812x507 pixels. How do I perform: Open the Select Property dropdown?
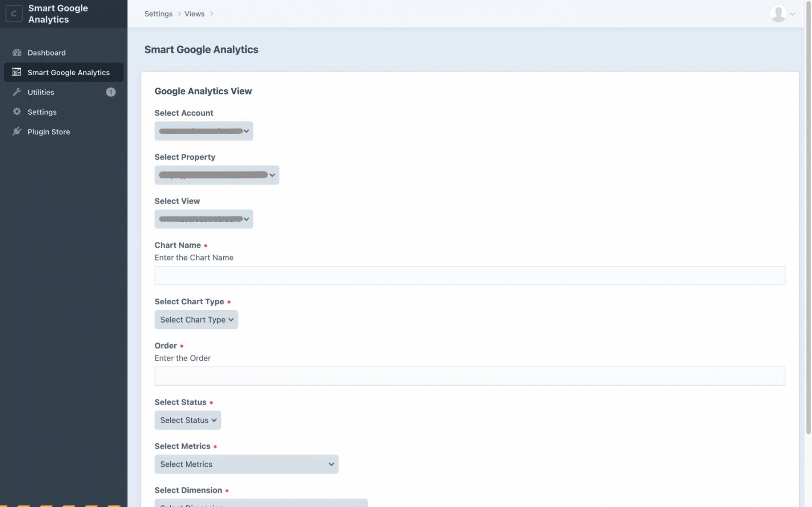click(x=217, y=175)
